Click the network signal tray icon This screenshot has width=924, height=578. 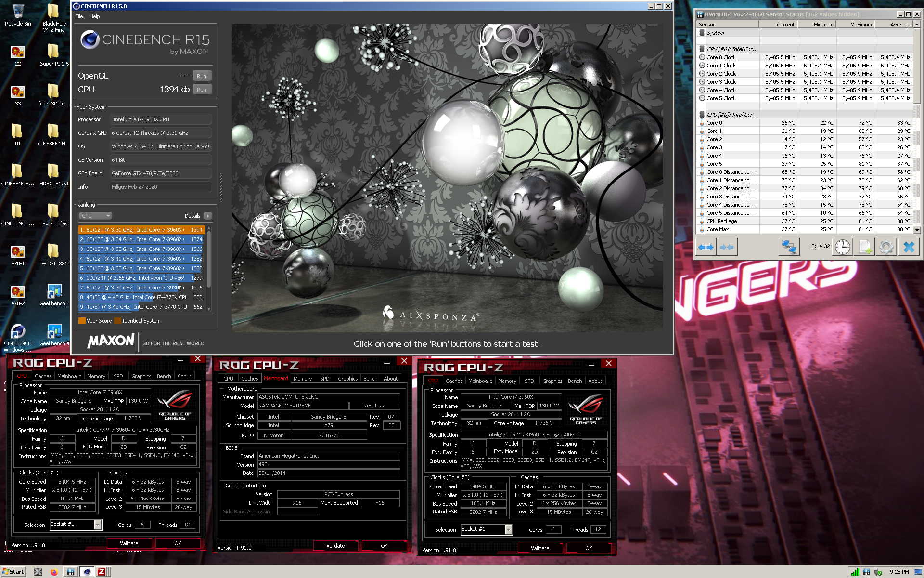click(x=855, y=572)
